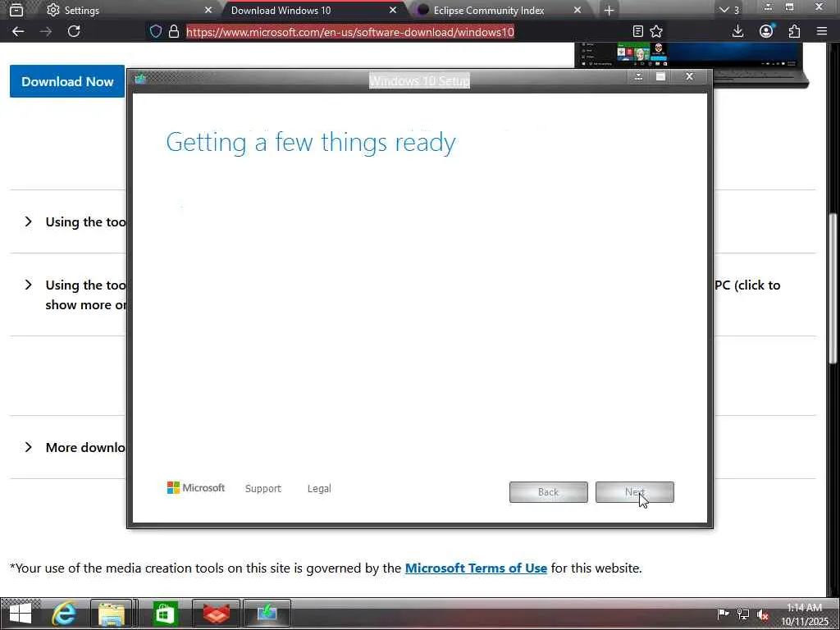Maximize the Windows 10 Setup window
This screenshot has height=630, width=840.
click(660, 76)
